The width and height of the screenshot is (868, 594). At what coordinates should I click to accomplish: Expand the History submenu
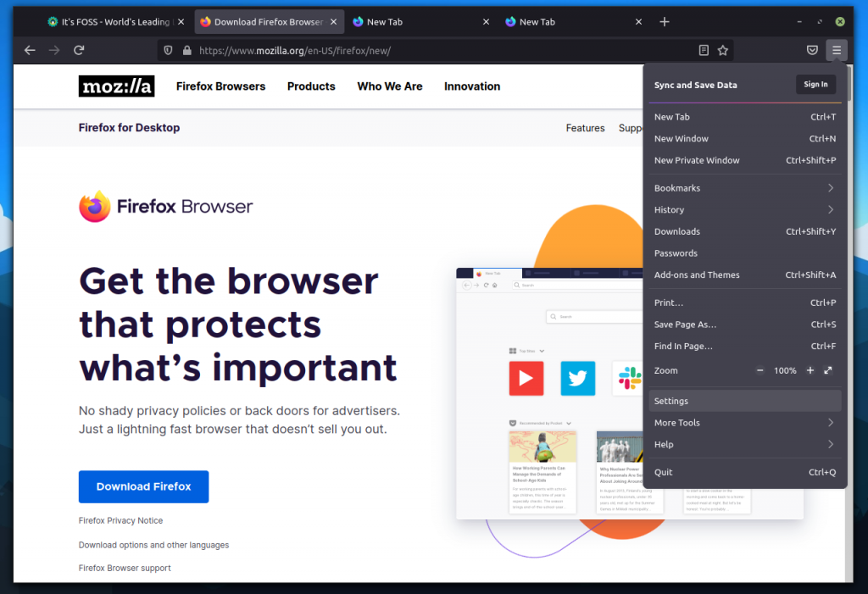click(x=745, y=210)
